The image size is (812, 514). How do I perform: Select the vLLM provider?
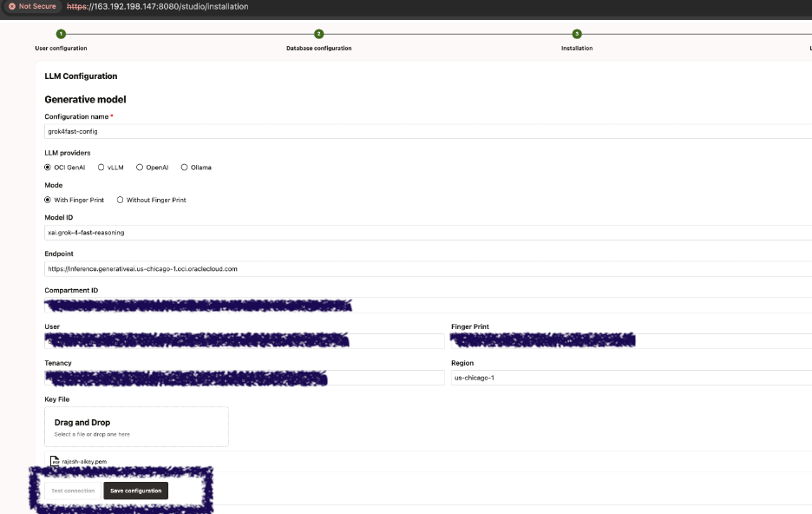(x=101, y=167)
